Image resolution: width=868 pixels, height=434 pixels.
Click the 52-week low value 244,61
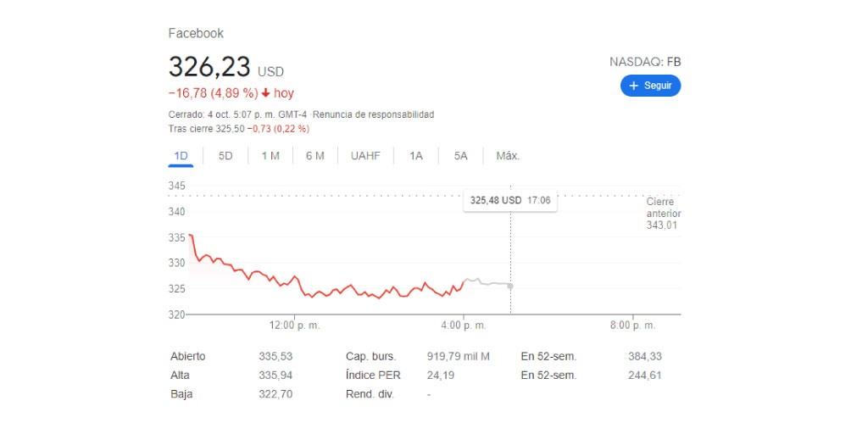click(645, 376)
